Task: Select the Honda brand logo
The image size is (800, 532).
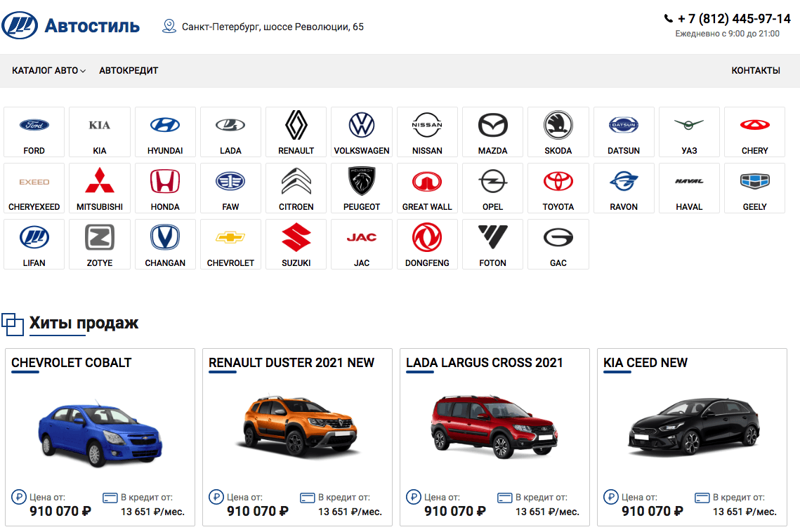Action: tap(165, 181)
